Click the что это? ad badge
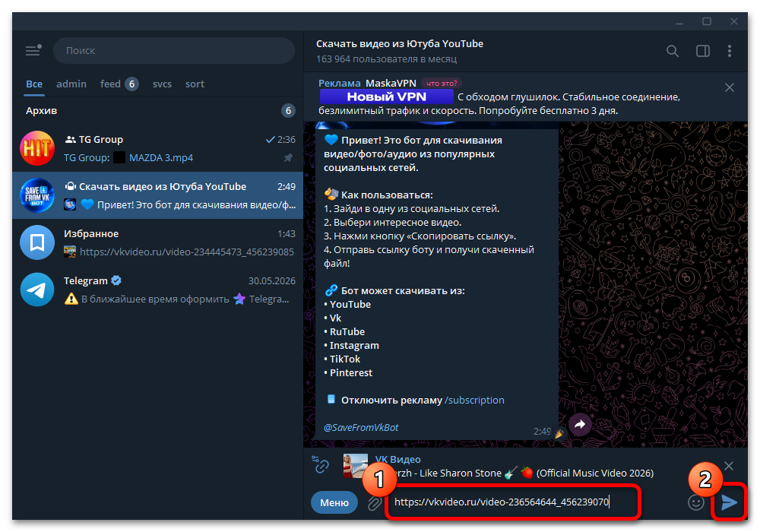 tap(442, 84)
